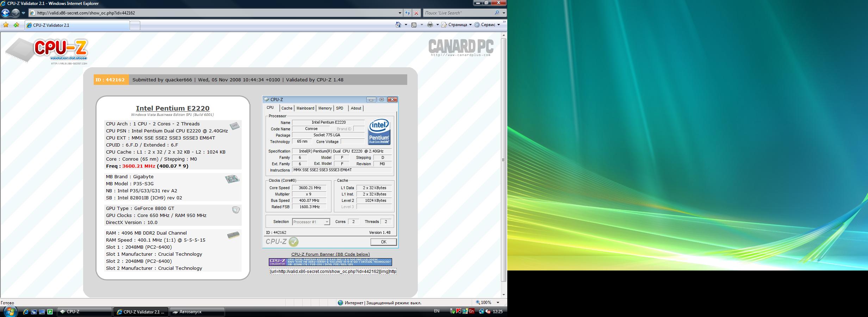
Task: Open the recent pages history dropdown
Action: coord(24,13)
